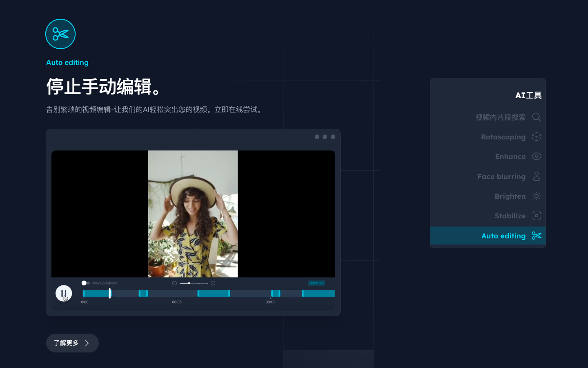Click the magnifier icon for 视频内片段搜索
The width and height of the screenshot is (588, 368).
point(537,117)
